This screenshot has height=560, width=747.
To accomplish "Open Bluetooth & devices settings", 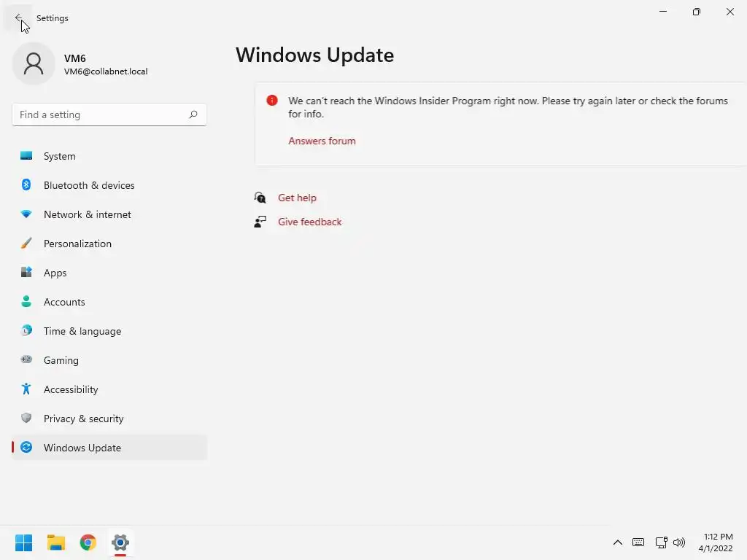I will coord(109,185).
